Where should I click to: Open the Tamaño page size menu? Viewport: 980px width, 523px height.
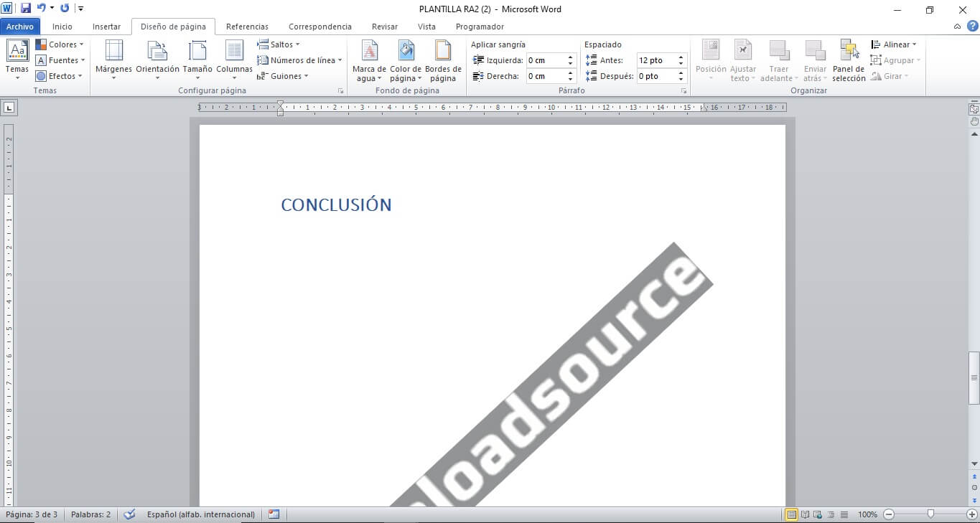pyautogui.click(x=197, y=60)
